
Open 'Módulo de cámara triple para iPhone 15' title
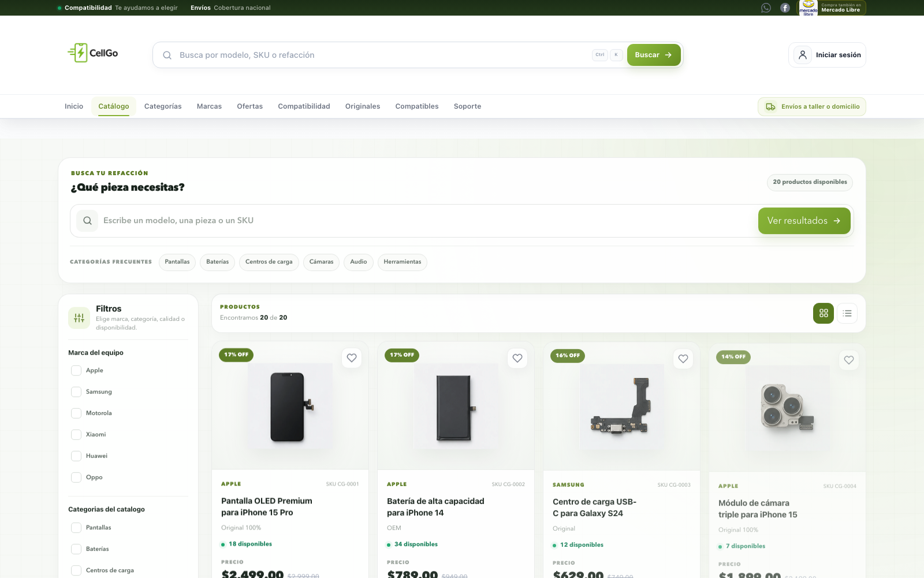[758, 509]
